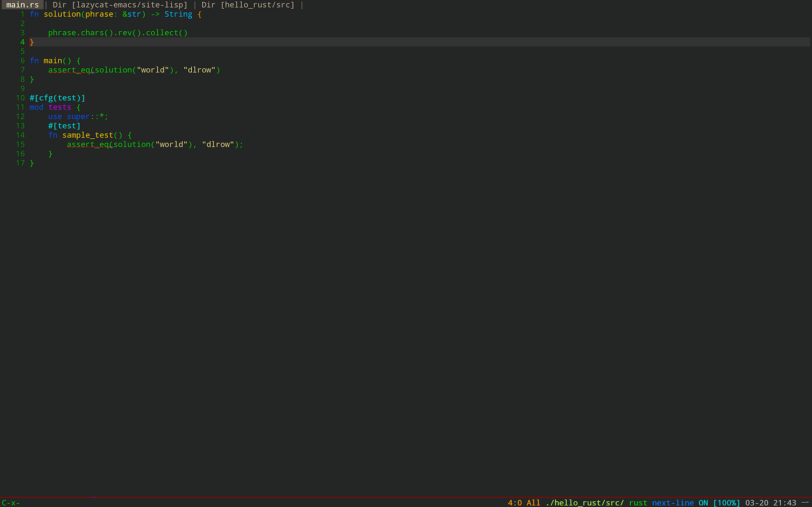Image resolution: width=812 pixels, height=507 pixels.
Task: Click the 'fn' keyword on line 6
Action: [x=34, y=61]
